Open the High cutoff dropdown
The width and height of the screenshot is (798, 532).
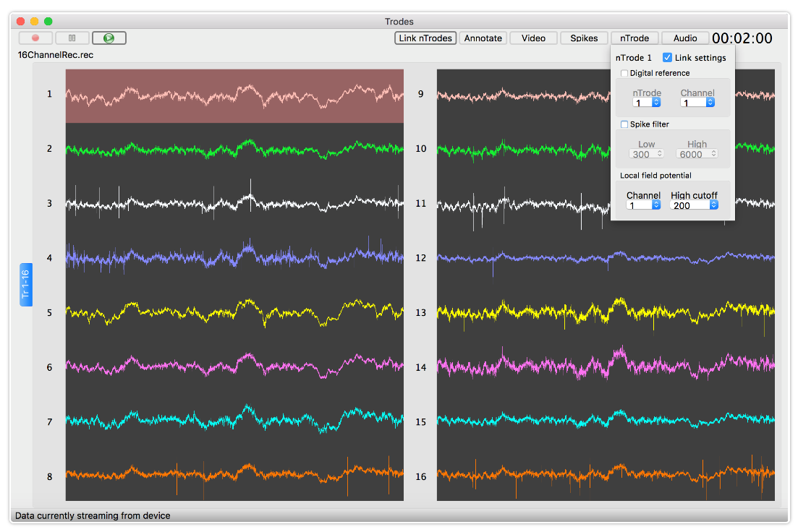[x=694, y=205]
